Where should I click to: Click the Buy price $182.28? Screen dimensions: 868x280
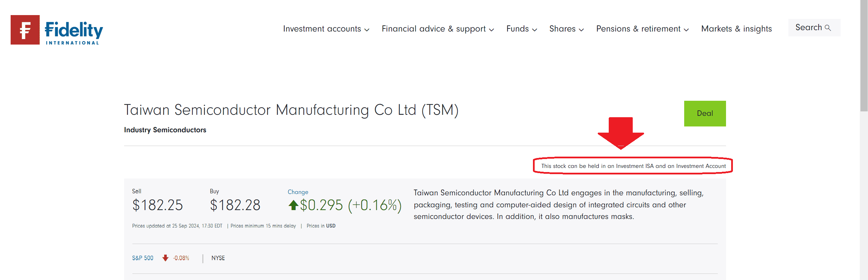pos(235,205)
